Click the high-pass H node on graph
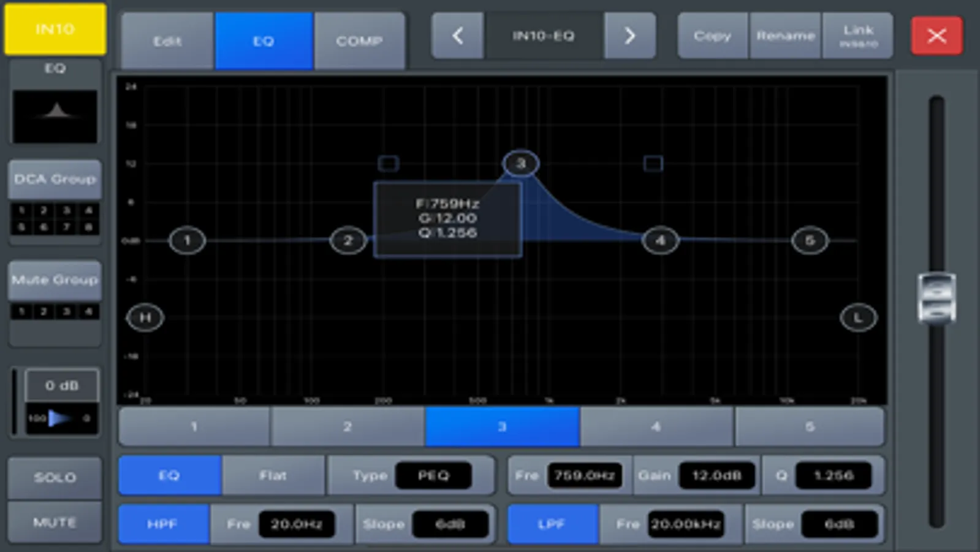Screen dimensions: 980x552 click(x=145, y=318)
